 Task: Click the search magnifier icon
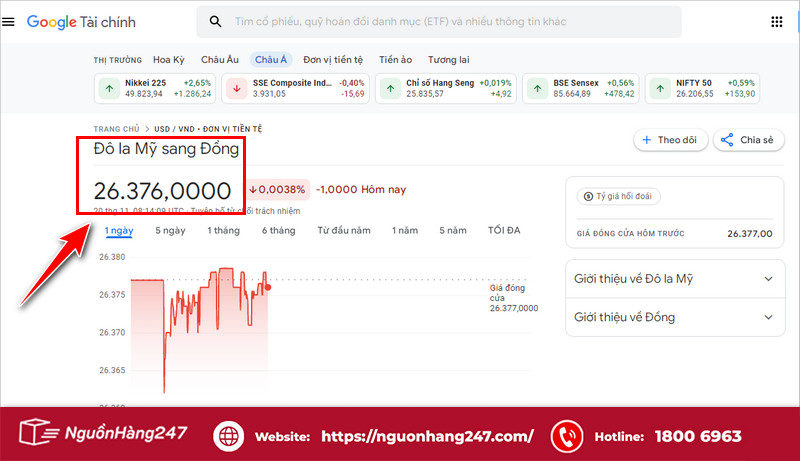(x=215, y=22)
